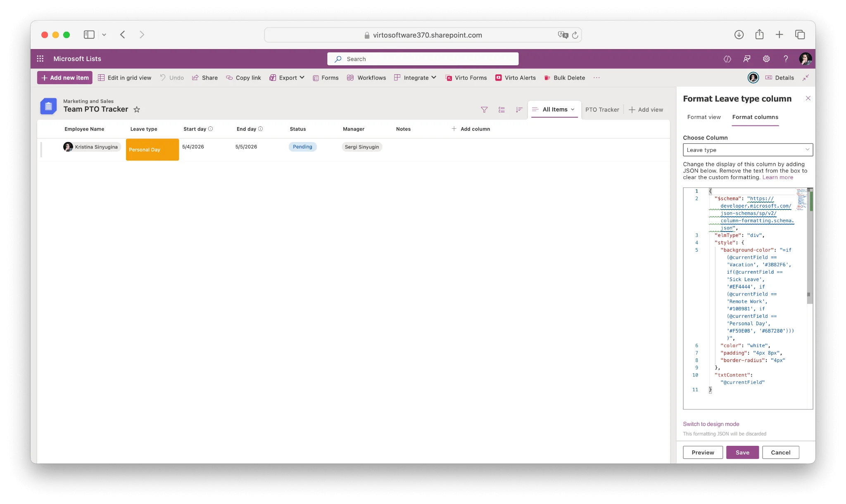Viewport: 846px width, 504px height.
Task: Click the Microsoft Lists search box
Action: 423,59
